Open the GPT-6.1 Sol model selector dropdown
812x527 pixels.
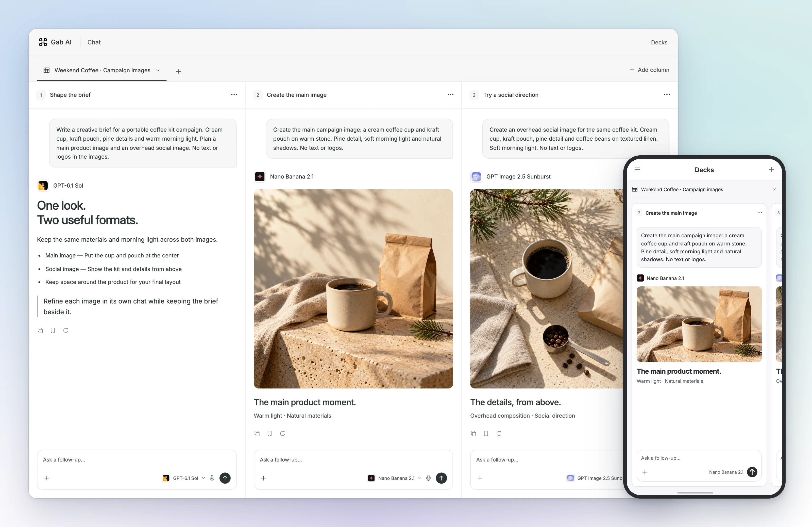pos(184,478)
